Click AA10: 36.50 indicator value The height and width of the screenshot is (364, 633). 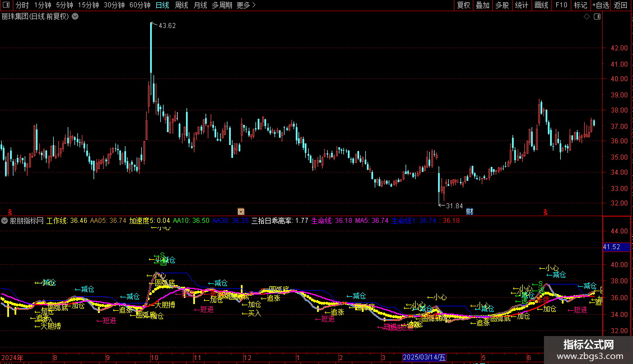coord(191,221)
